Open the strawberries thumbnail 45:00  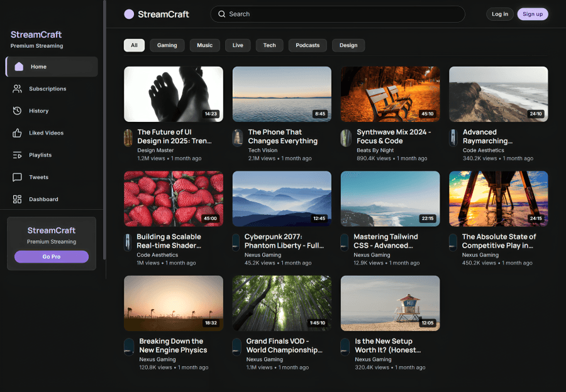pyautogui.click(x=174, y=199)
